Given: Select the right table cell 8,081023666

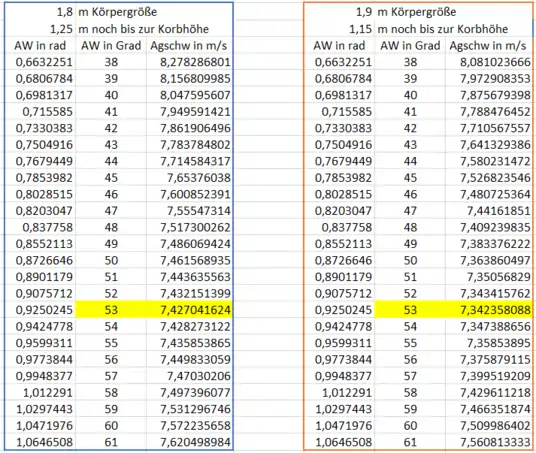Looking at the screenshot, I should (488, 62).
